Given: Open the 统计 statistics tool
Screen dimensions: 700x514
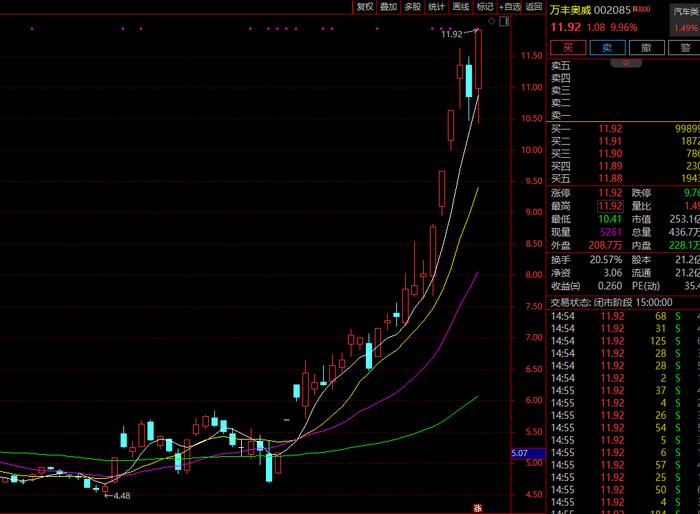Looking at the screenshot, I should (437, 7).
